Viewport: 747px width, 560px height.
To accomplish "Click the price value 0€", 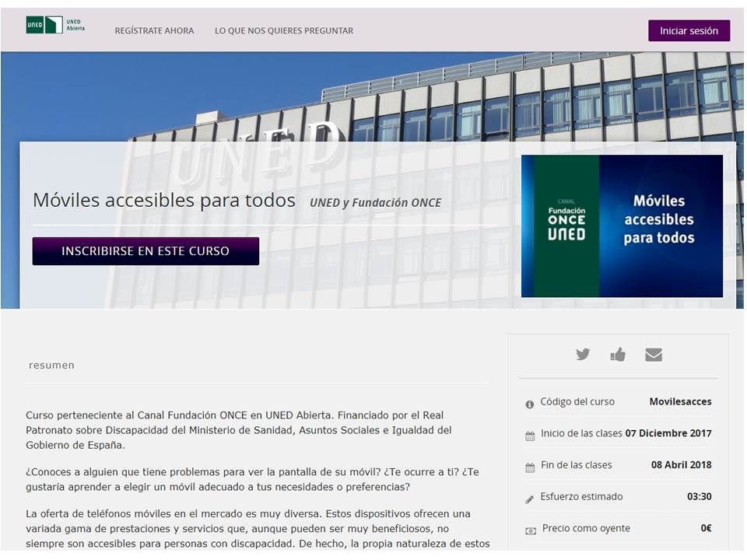I will (x=706, y=528).
